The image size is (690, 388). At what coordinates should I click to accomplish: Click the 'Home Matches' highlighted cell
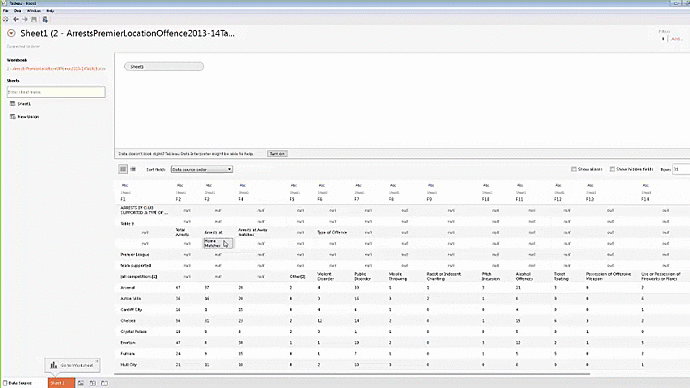tap(217, 243)
